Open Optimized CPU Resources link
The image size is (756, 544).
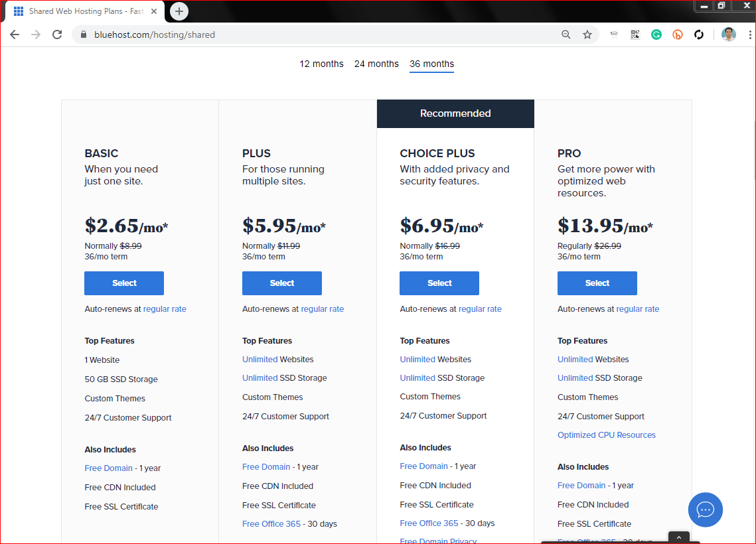607,435
